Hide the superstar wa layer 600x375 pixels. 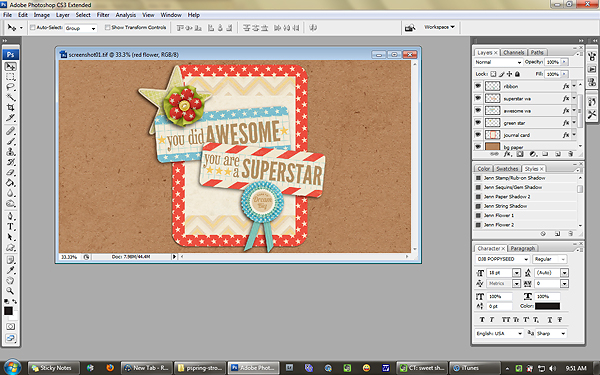478,98
